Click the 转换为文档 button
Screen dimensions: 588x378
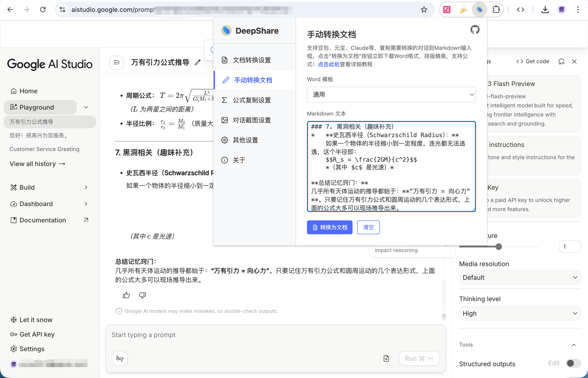pyautogui.click(x=329, y=227)
